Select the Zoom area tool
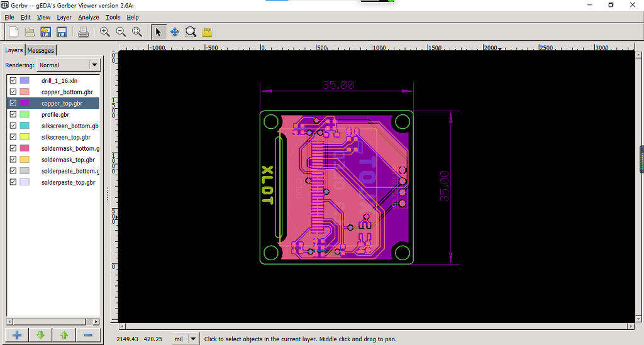644x345 pixels. [191, 32]
